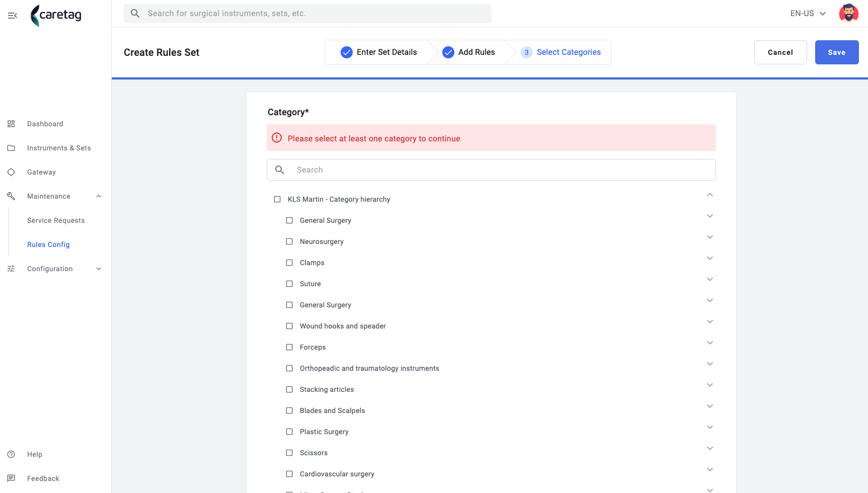Check the Stacking articles checkbox
Viewport: 868px width, 493px height.
point(289,389)
